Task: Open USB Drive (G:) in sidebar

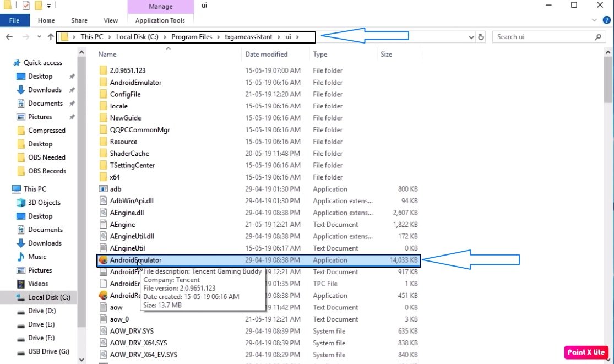Action: point(48,351)
